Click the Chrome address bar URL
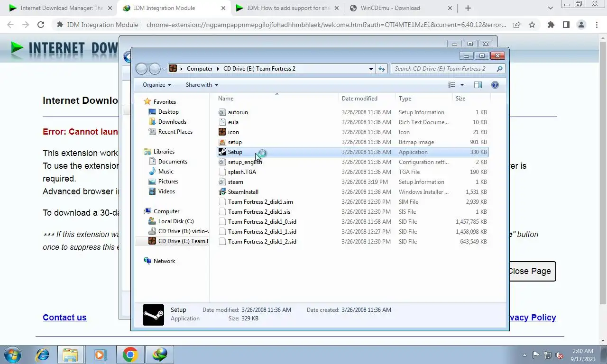The width and height of the screenshot is (607, 364). [x=326, y=25]
